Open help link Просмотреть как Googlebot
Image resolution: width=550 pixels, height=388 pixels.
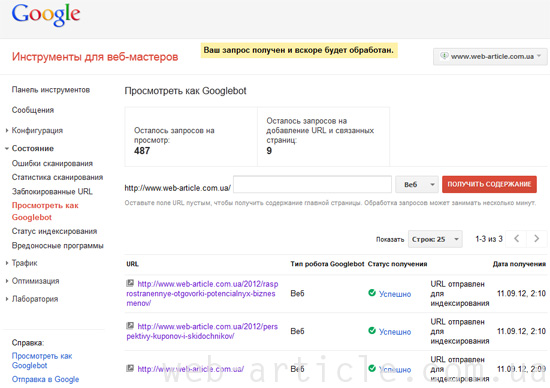[x=42, y=361]
